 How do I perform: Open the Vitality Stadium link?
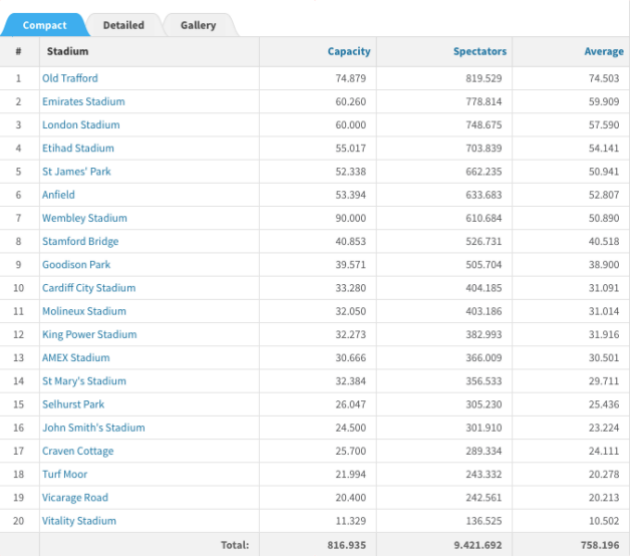(x=79, y=521)
